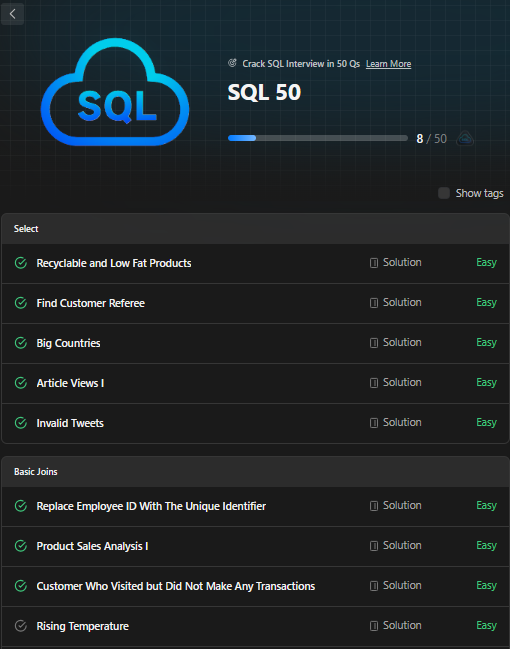510x649 pixels.
Task: View Solution text for Recyclable and Low Fat Products
Action: (402, 262)
